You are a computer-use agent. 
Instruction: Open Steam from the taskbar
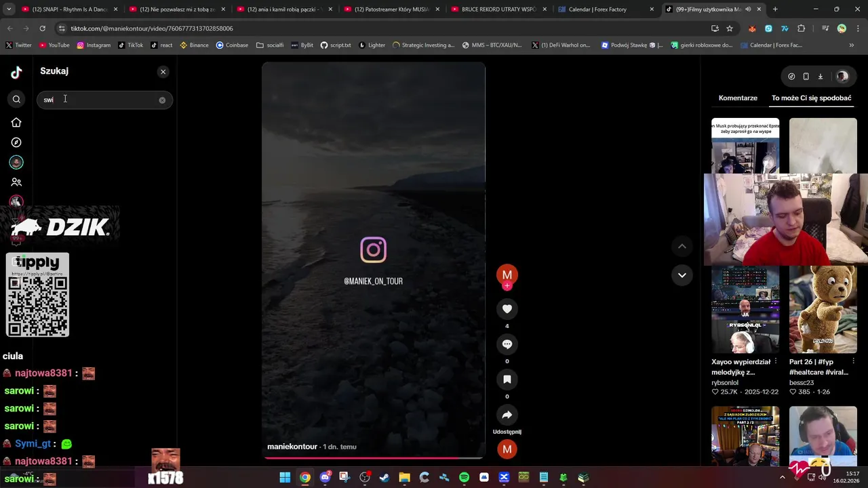tap(384, 478)
